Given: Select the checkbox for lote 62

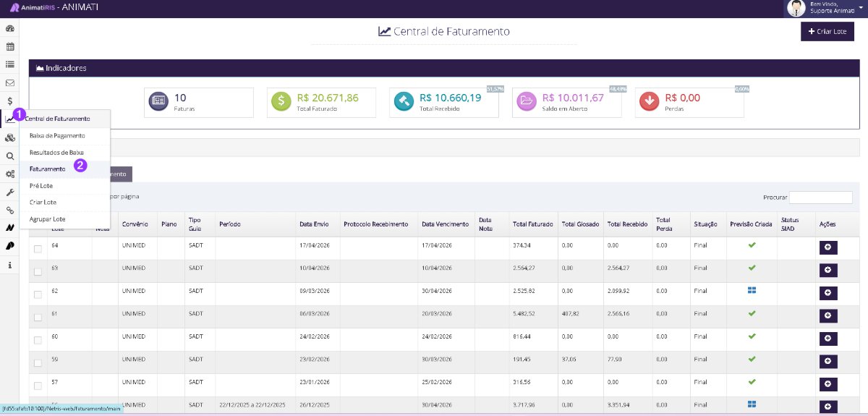Looking at the screenshot, I should (x=38, y=294).
